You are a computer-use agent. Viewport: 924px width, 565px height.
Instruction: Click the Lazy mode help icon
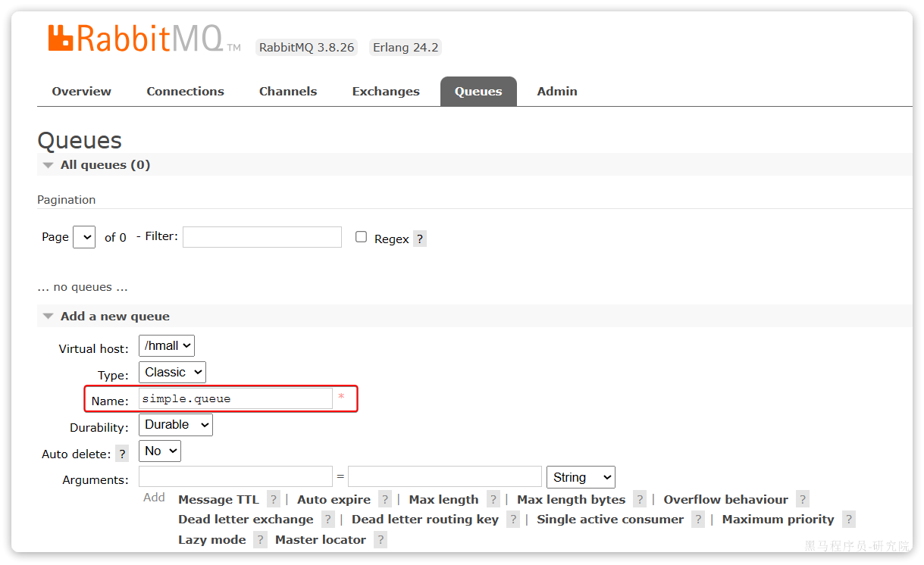coord(260,539)
